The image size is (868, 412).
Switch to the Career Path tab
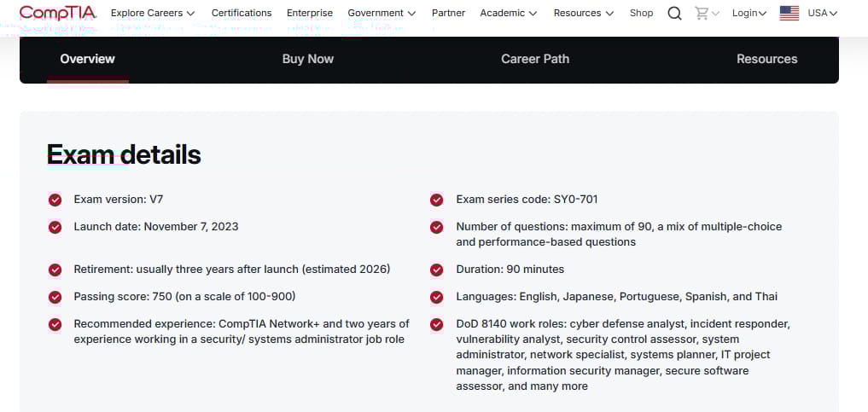pyautogui.click(x=535, y=59)
